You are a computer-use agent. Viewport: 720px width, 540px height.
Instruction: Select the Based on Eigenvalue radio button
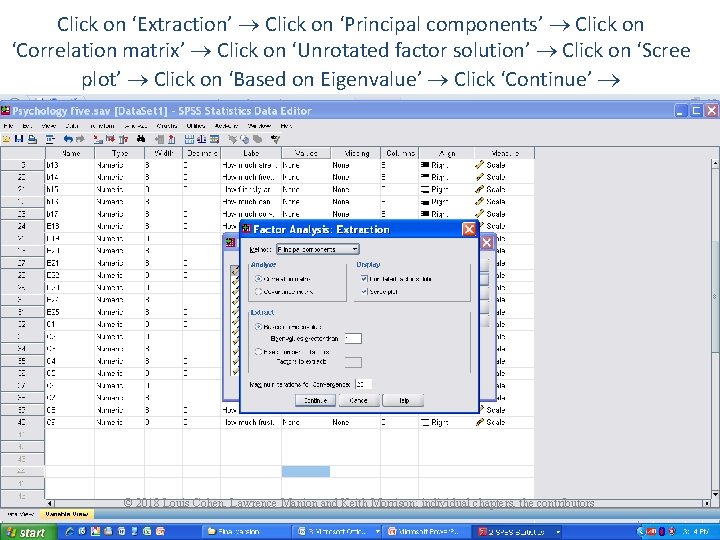[x=258, y=326]
